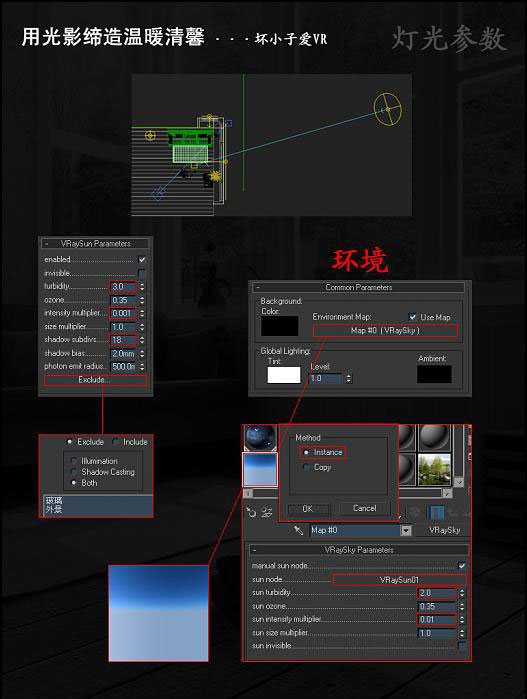Screen dimensions: 527x699
Task: Adjust turbidity spinner arrows in VRaySun
Action: [142, 287]
